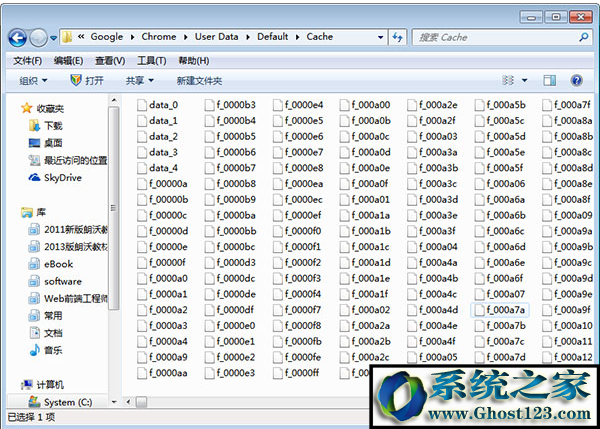
Task: Expand the address bar history dropdown
Action: click(380, 37)
